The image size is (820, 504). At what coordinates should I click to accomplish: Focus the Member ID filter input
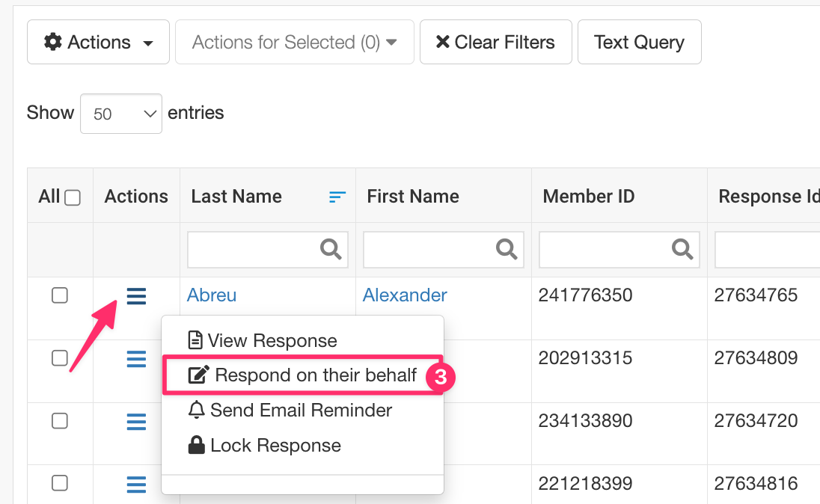coord(619,250)
